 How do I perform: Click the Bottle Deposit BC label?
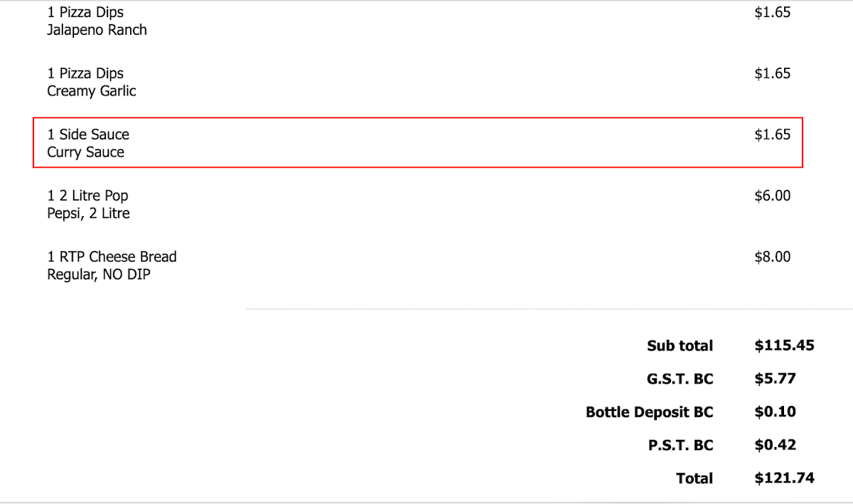[x=650, y=412]
